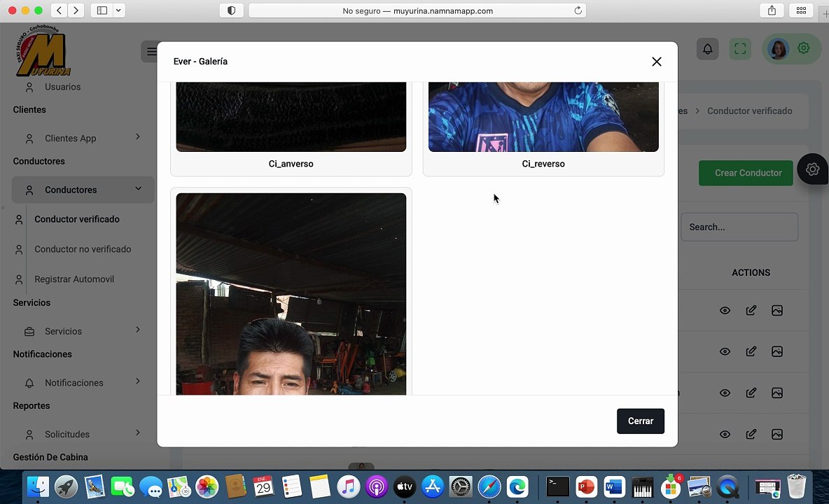Edit the first row with pencil icon
829x504 pixels.
point(751,311)
